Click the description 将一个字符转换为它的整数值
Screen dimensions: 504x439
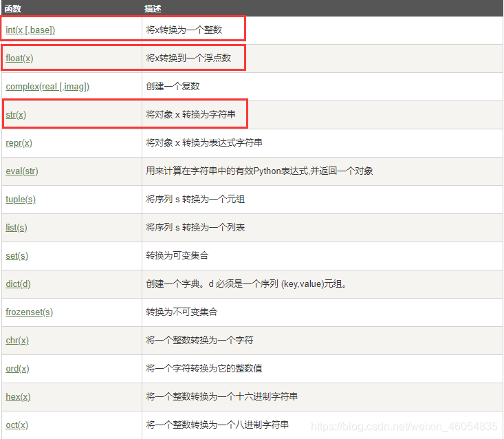point(204,368)
